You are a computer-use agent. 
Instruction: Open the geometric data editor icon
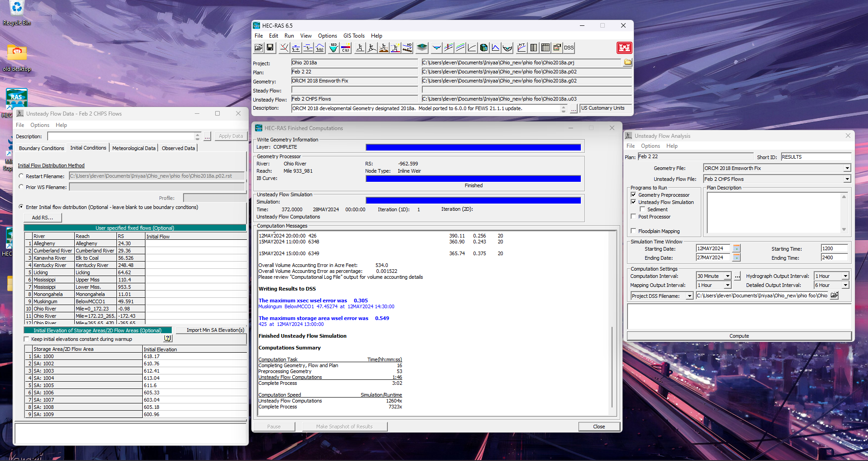tap(284, 48)
